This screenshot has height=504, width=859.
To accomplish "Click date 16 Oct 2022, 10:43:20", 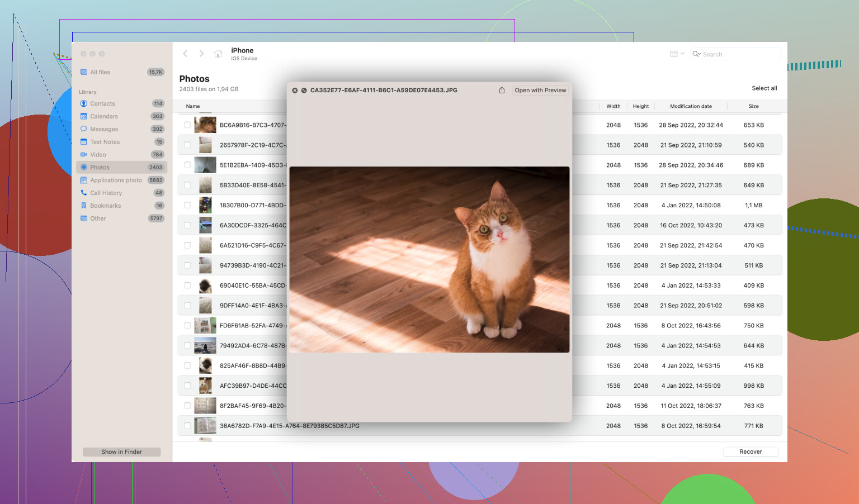I will point(691,225).
